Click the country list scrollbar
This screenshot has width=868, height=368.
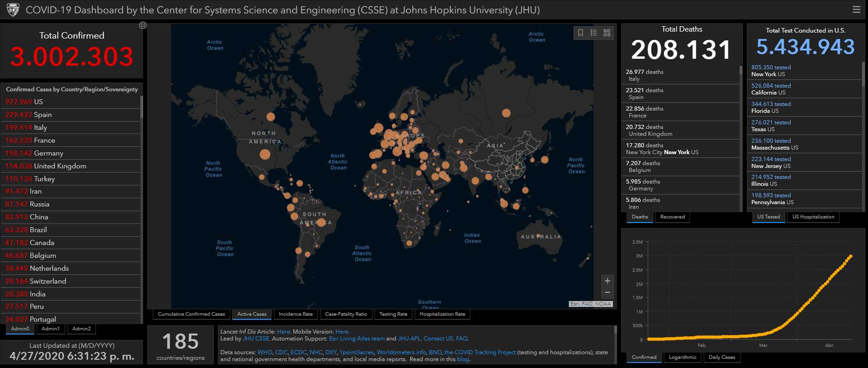[142, 106]
